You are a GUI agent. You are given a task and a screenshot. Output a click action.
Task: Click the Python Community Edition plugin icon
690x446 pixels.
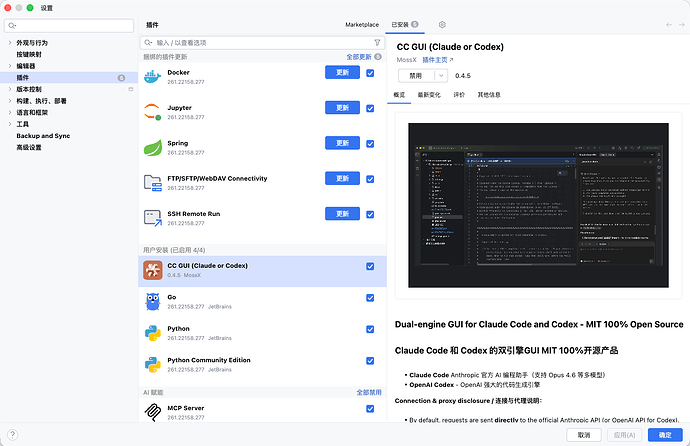click(153, 365)
